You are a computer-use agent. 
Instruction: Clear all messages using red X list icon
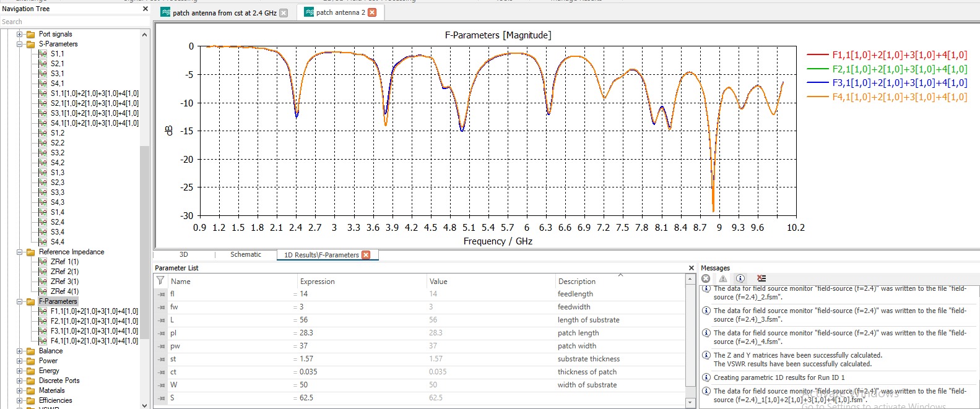click(x=761, y=278)
